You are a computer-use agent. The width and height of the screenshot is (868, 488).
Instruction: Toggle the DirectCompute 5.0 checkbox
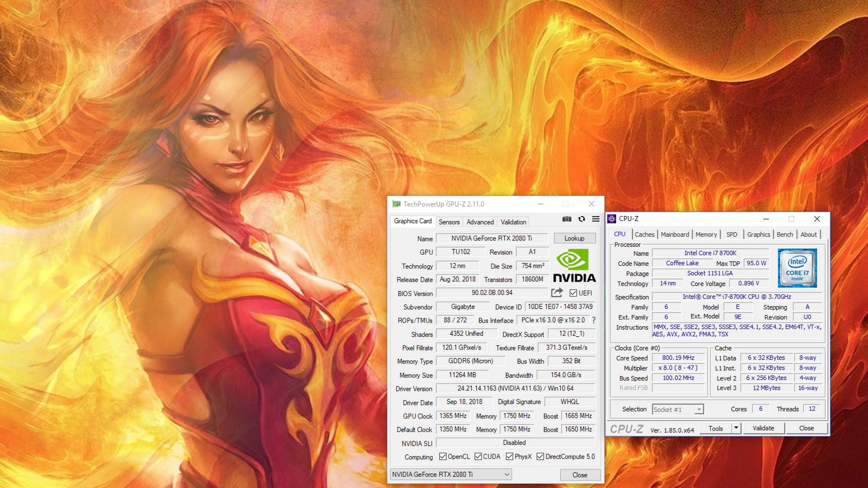[540, 456]
